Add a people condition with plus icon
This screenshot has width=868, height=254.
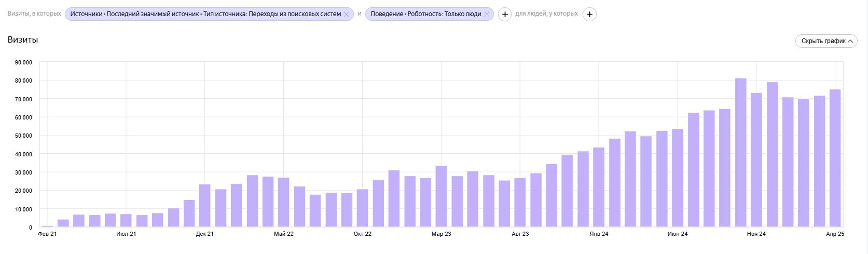(589, 15)
